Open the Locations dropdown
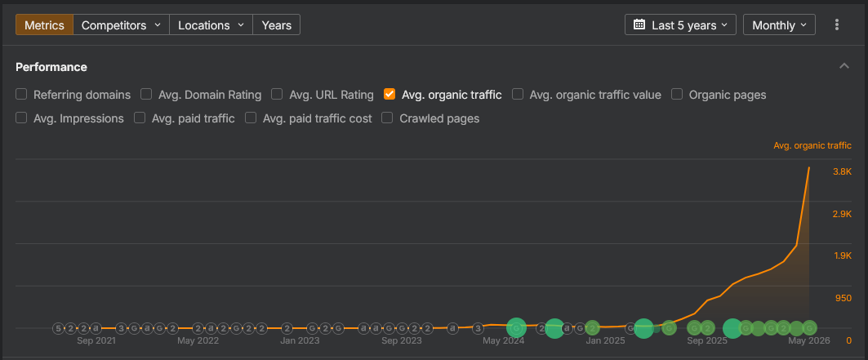This screenshot has width=868, height=360. (211, 24)
